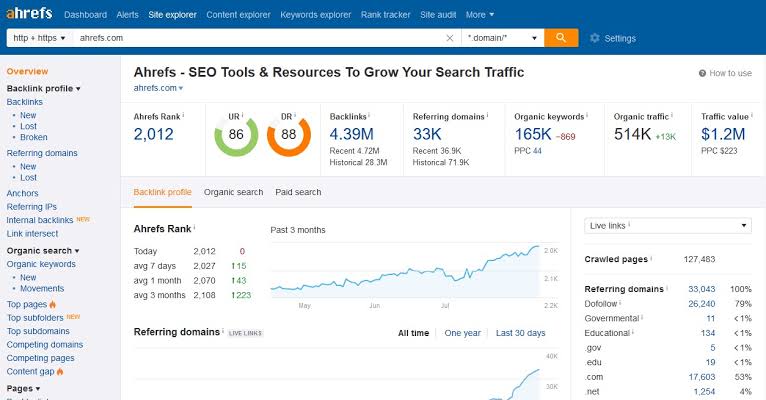Open Referring IPs in the sidebar
The height and width of the screenshot is (400, 766).
[x=32, y=207]
